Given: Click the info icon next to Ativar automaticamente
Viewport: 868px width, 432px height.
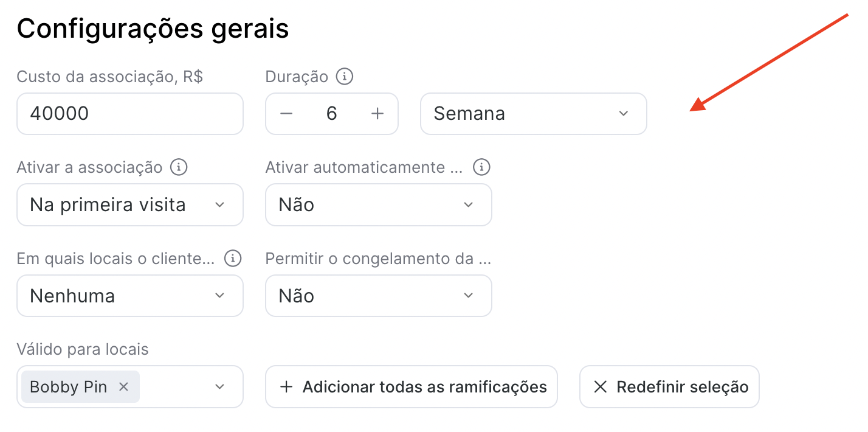Looking at the screenshot, I should click(481, 167).
